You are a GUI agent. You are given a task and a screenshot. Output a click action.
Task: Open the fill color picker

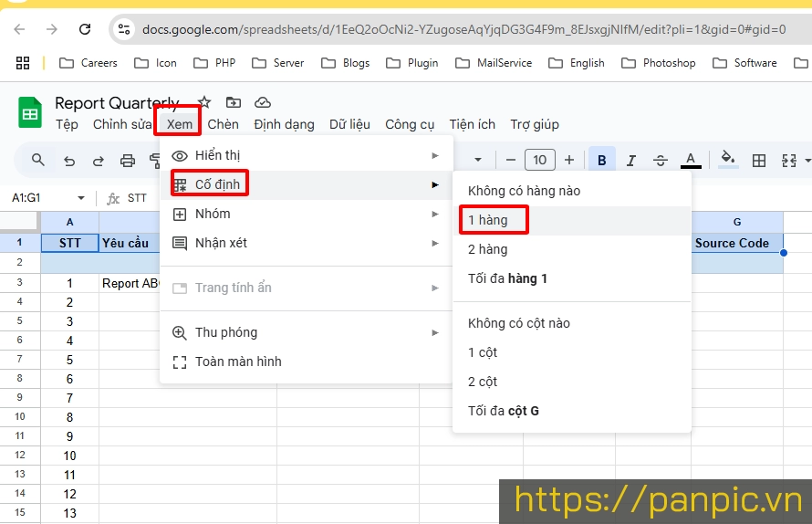coord(728,160)
